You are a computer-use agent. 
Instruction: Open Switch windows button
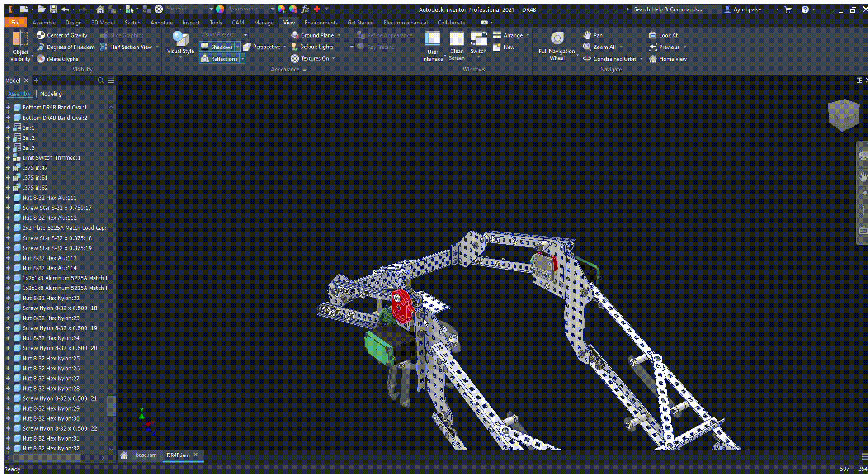pyautogui.click(x=478, y=44)
